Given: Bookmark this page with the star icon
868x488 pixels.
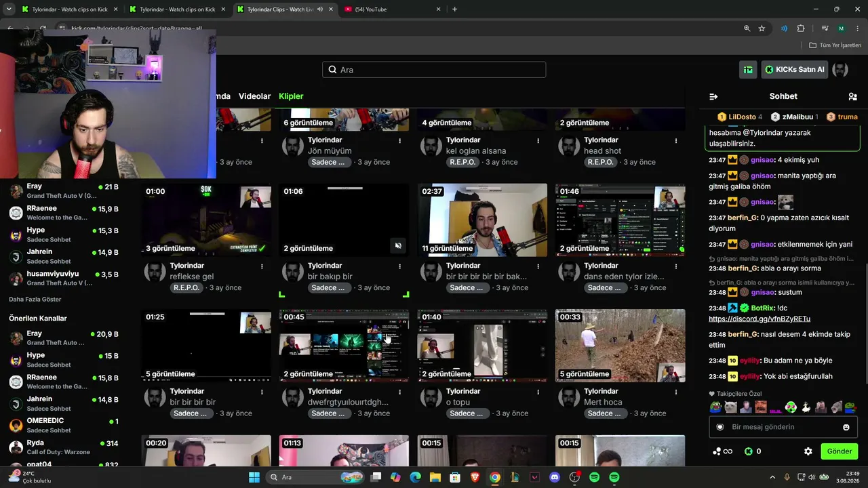Looking at the screenshot, I should pyautogui.click(x=762, y=28).
